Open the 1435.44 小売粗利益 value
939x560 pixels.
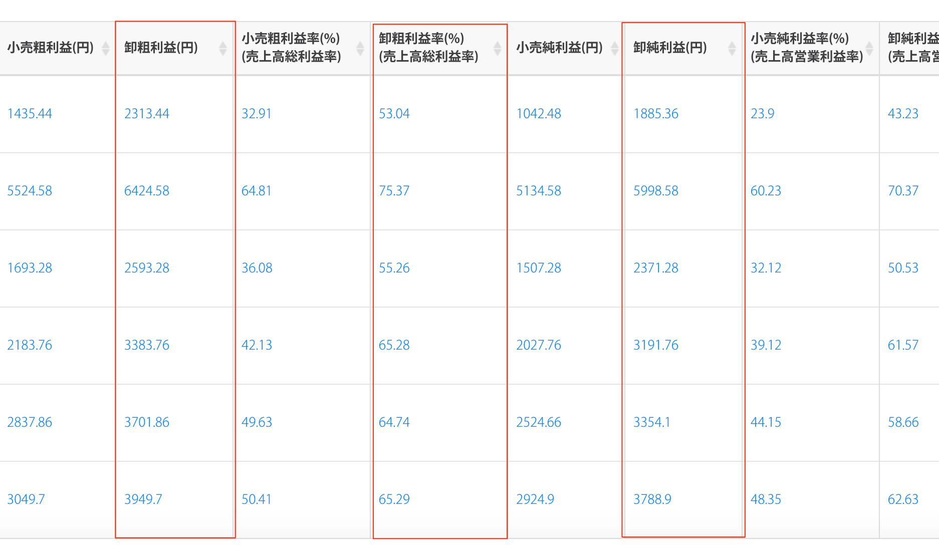pos(30,114)
